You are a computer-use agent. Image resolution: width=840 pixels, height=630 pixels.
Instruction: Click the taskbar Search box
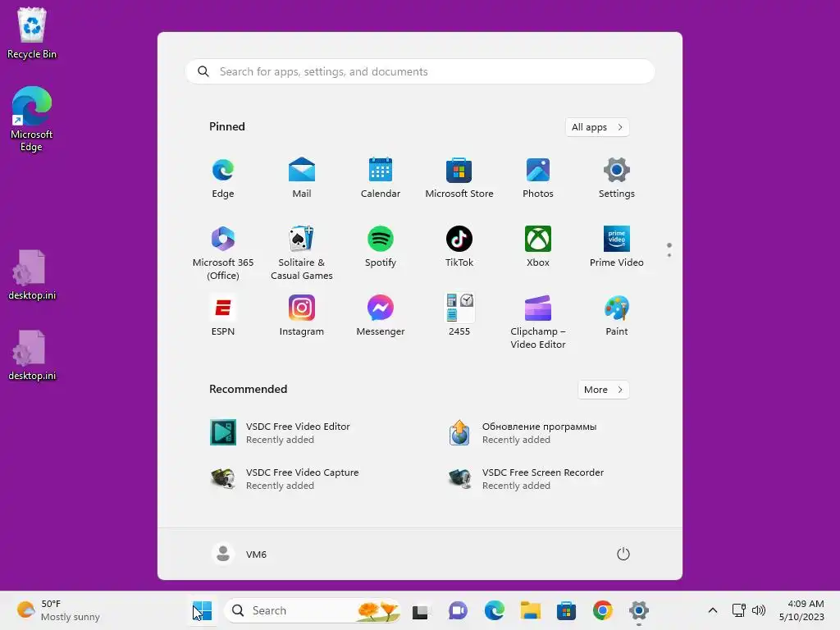(x=313, y=610)
